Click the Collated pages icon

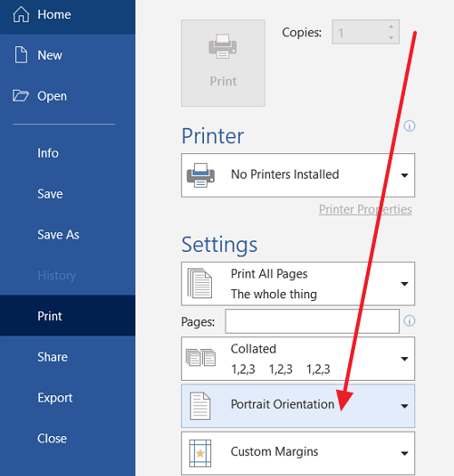pyautogui.click(x=200, y=357)
